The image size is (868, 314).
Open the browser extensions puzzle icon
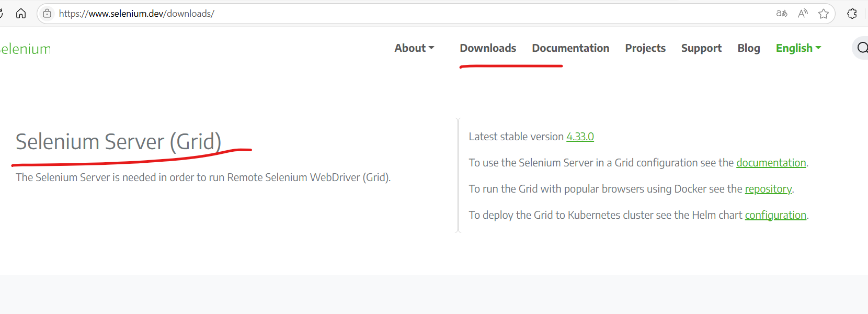click(x=852, y=14)
